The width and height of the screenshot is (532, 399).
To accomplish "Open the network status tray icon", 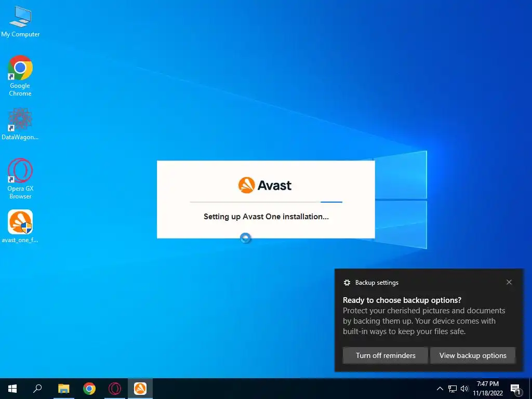I will (x=453, y=389).
